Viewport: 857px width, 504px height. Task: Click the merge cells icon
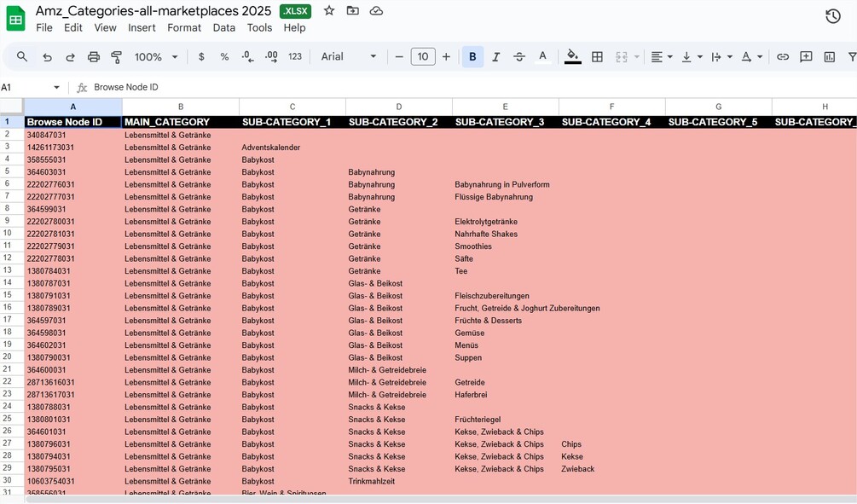(621, 56)
